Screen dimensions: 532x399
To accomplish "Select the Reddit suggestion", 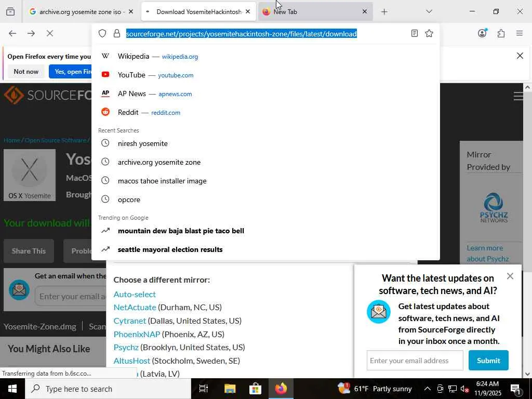I will [265, 112].
